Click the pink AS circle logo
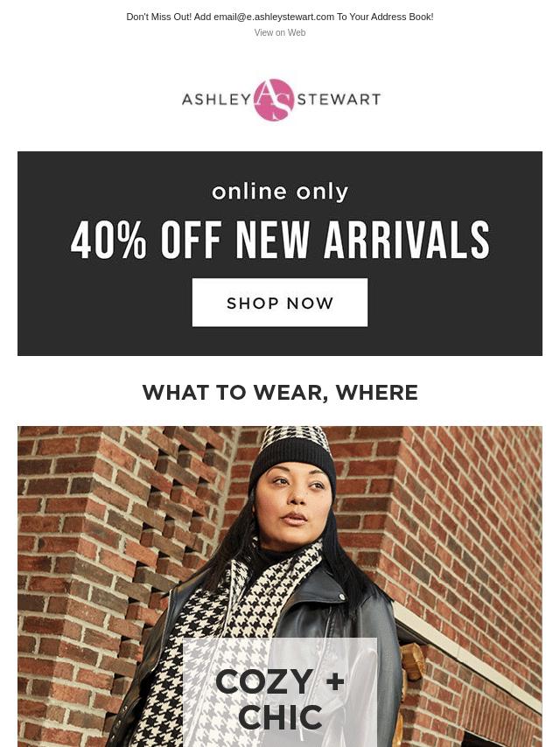 click(x=274, y=100)
